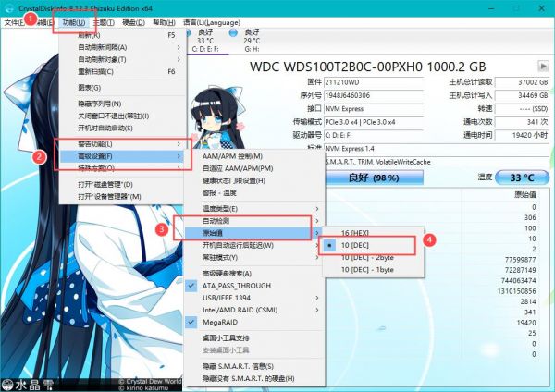The image size is (555, 392).
Task: Click the PCIe 3.0 x4 transfer mode field
Action: pyautogui.click(x=374, y=122)
